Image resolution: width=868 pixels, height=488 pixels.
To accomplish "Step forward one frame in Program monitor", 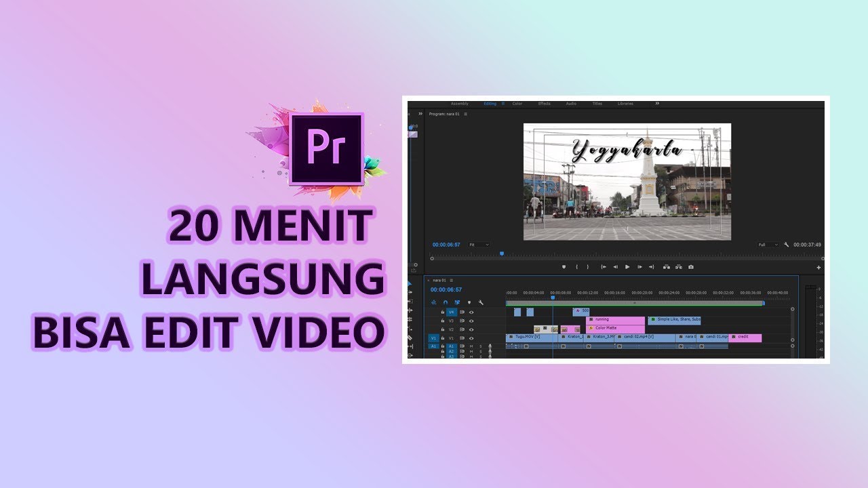I will 639,267.
